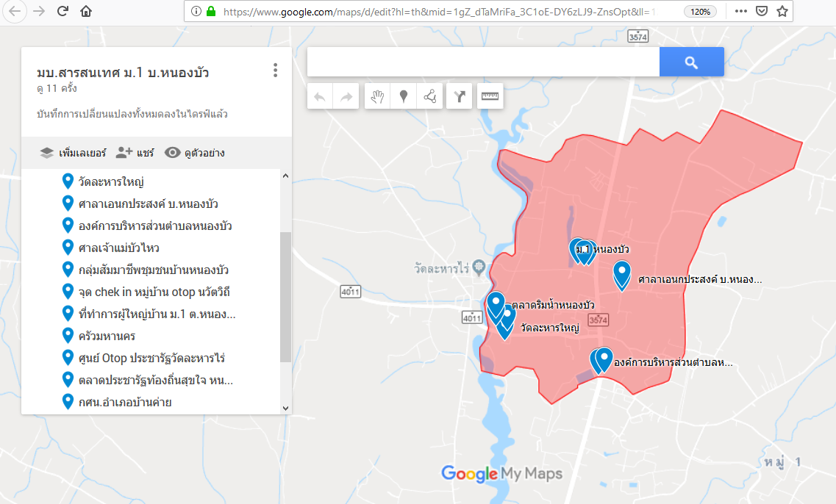The width and height of the screenshot is (836, 504).
Task: Open the map options three-dot menu
Action: [275, 71]
